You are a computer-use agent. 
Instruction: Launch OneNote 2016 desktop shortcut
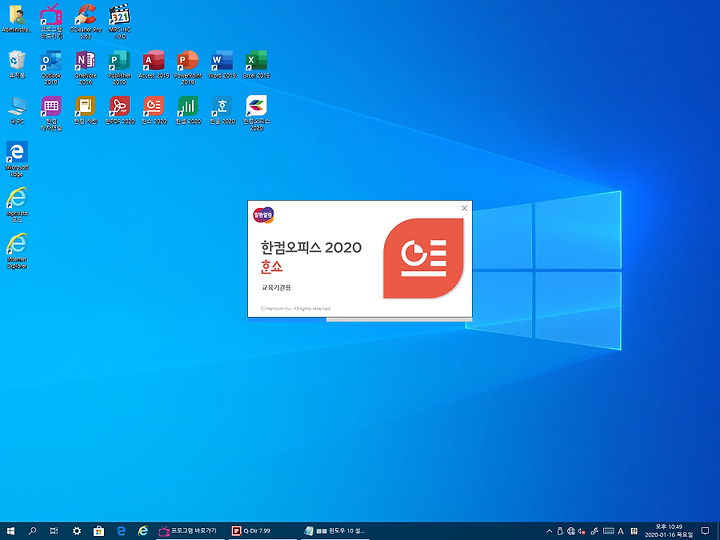pos(85,67)
